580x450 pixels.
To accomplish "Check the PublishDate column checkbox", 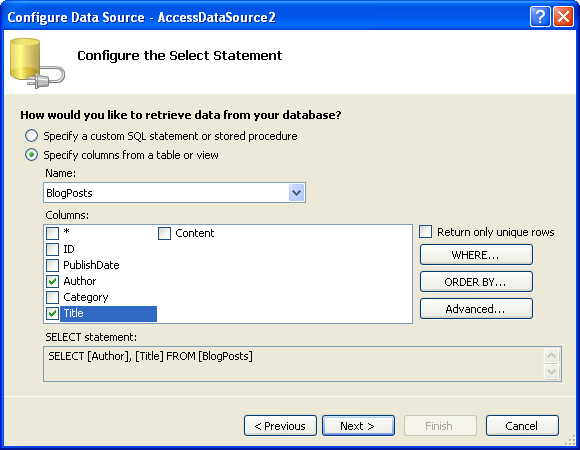I will (52, 265).
